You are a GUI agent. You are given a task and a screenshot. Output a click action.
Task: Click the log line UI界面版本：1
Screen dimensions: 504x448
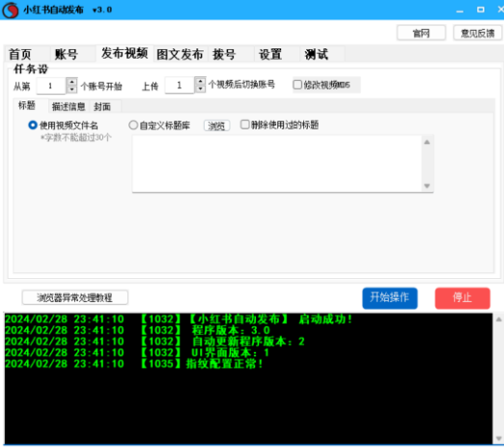coord(137,352)
